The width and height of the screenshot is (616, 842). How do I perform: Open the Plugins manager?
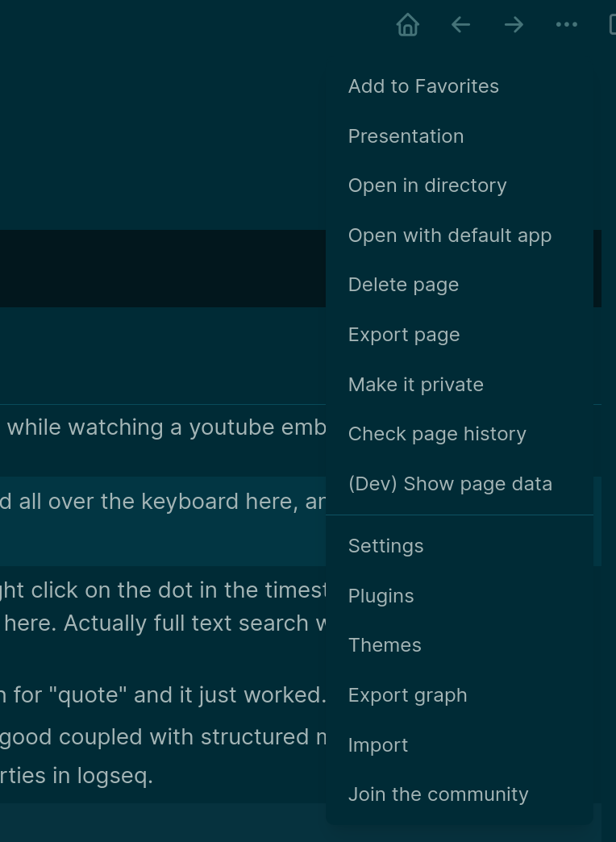(381, 596)
